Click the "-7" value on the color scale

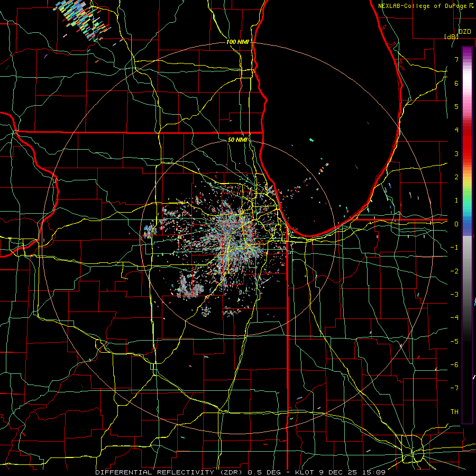tap(454, 388)
